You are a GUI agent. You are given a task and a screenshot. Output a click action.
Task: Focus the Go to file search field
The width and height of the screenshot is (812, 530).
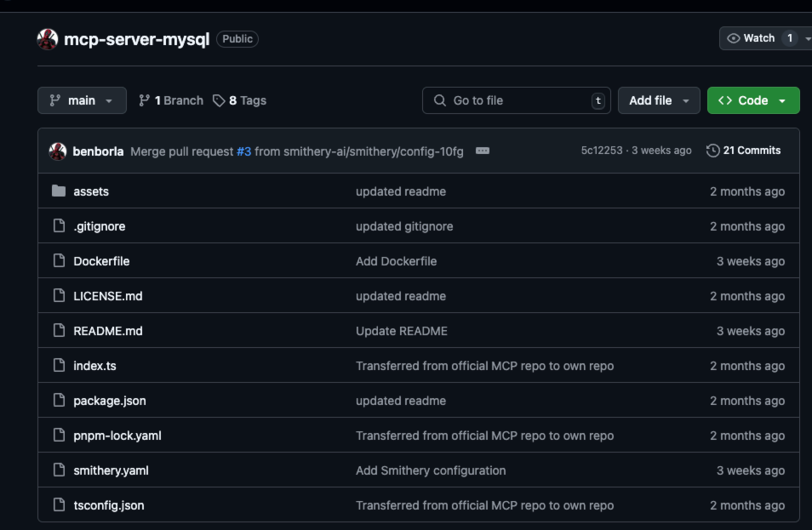pos(517,100)
